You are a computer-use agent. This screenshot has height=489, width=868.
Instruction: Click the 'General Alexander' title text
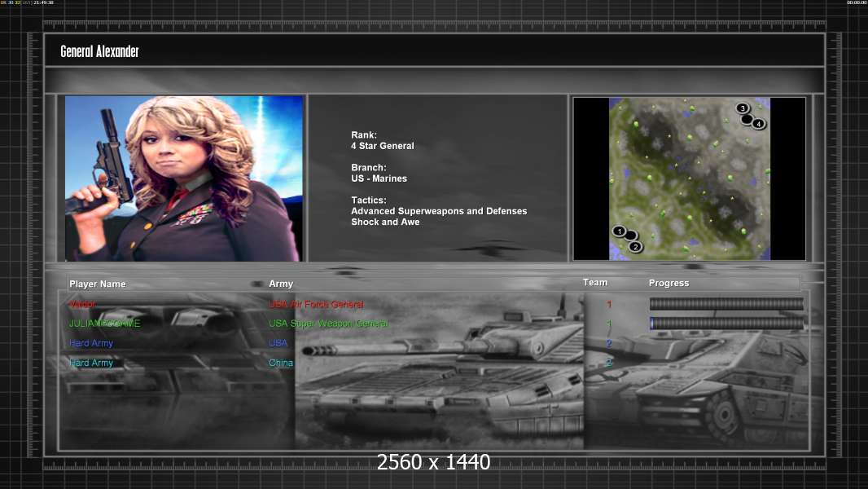[x=99, y=51]
